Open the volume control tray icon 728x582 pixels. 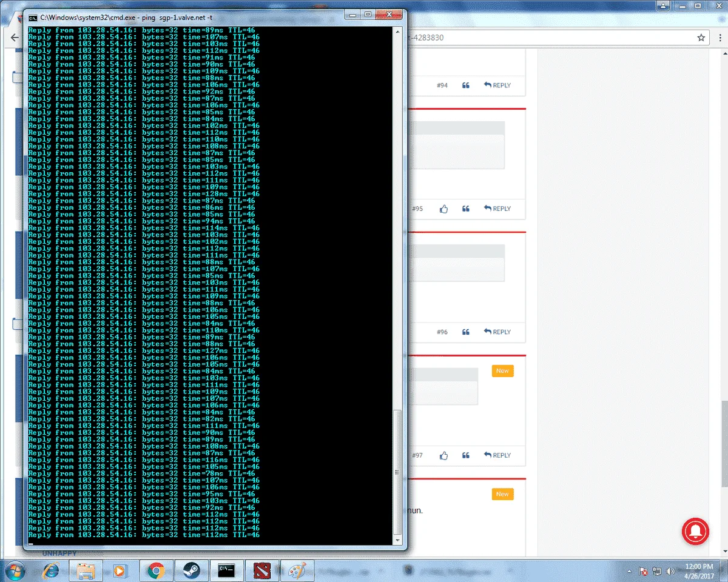point(670,571)
